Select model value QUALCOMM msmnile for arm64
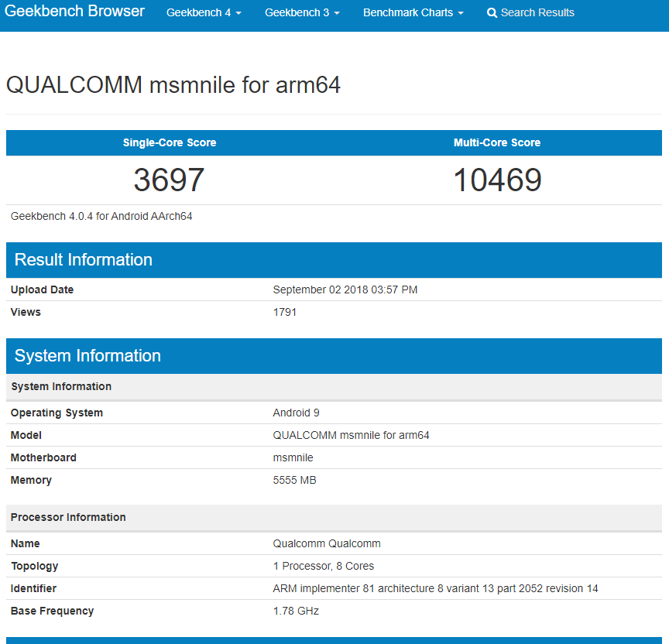The height and width of the screenshot is (644, 669). tap(351, 436)
